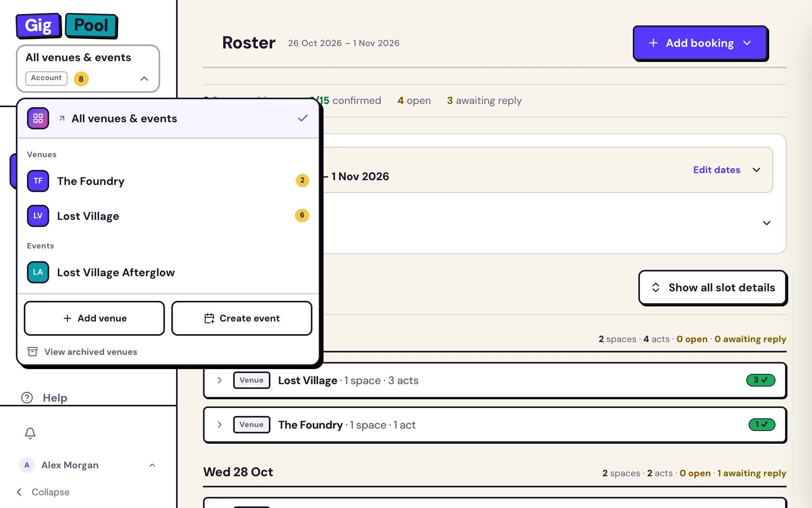This screenshot has width=812, height=508.
Task: Click the Help question mark icon
Action: (27, 398)
